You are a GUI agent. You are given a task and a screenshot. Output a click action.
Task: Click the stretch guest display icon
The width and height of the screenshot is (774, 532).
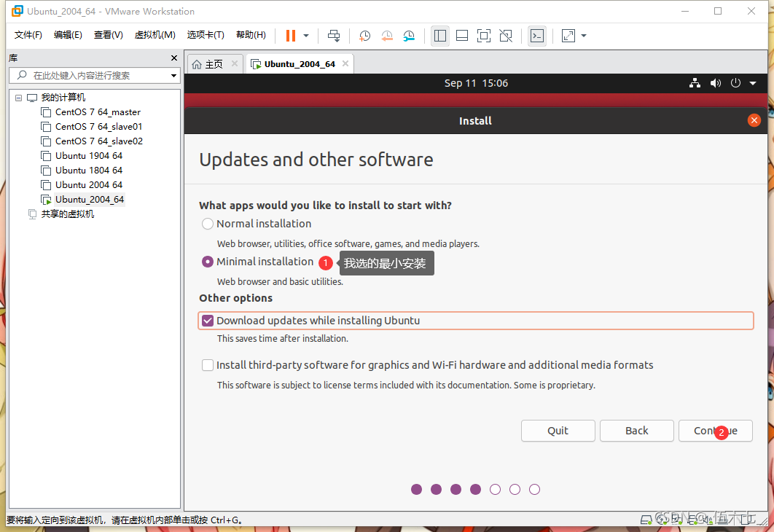pos(568,36)
